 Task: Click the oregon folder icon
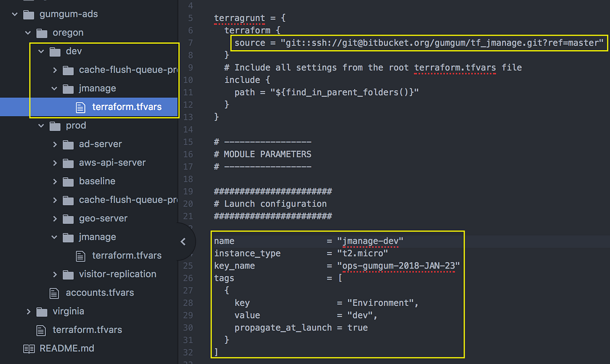tap(42, 32)
